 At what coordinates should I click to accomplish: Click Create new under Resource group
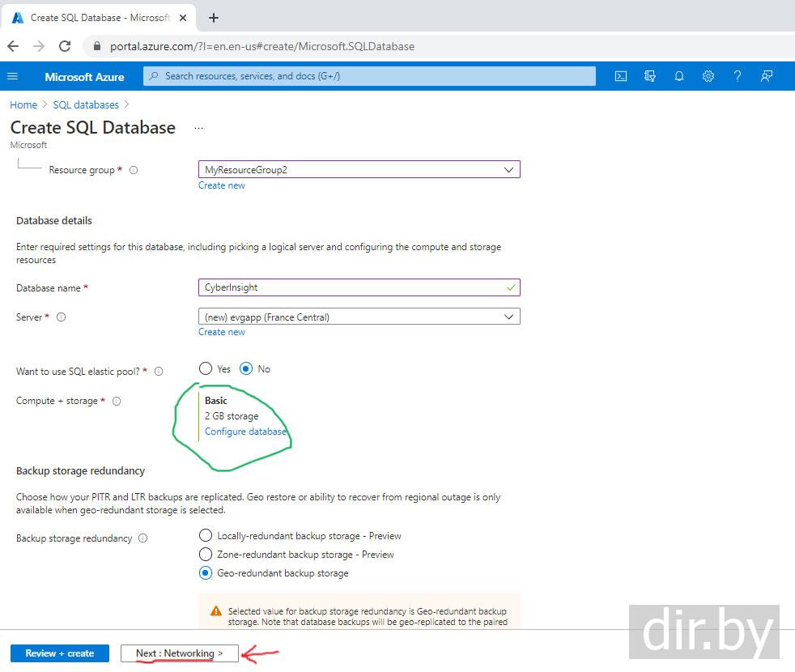click(x=222, y=185)
